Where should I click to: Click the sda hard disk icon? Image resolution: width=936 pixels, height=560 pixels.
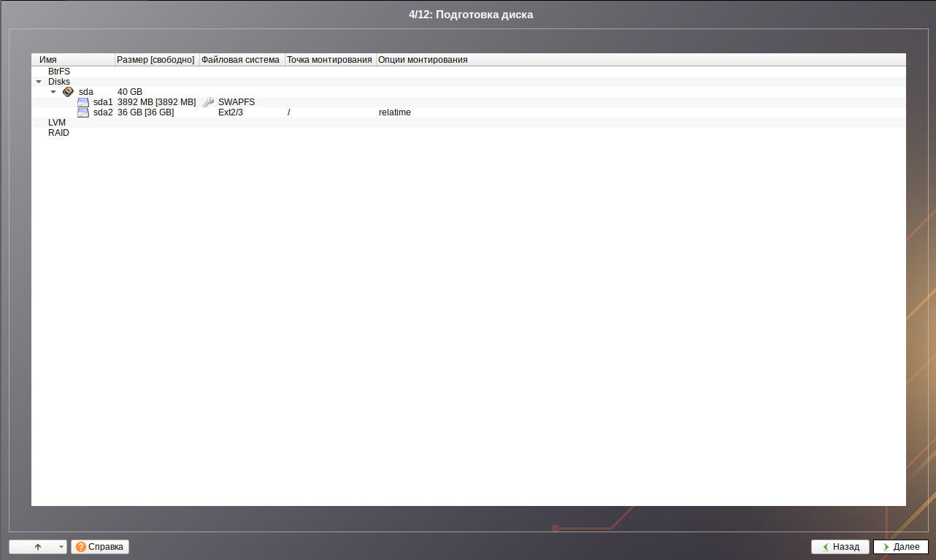point(68,92)
